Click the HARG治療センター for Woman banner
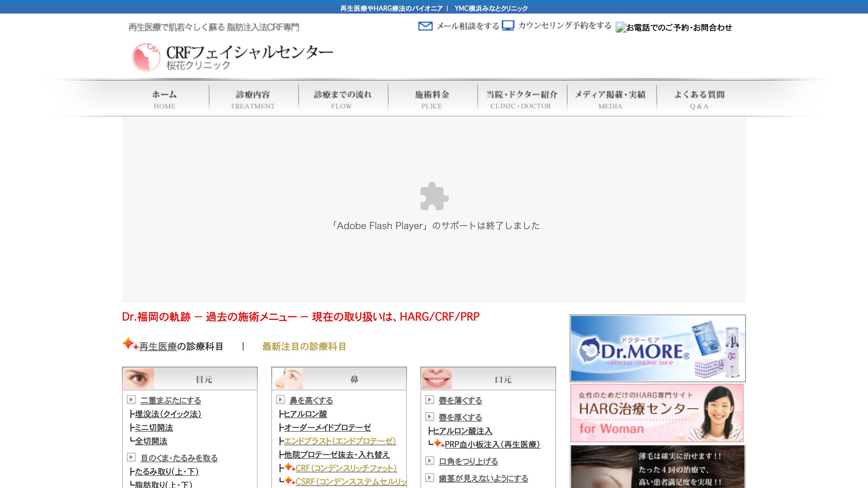The width and height of the screenshot is (868, 488). coord(657,413)
